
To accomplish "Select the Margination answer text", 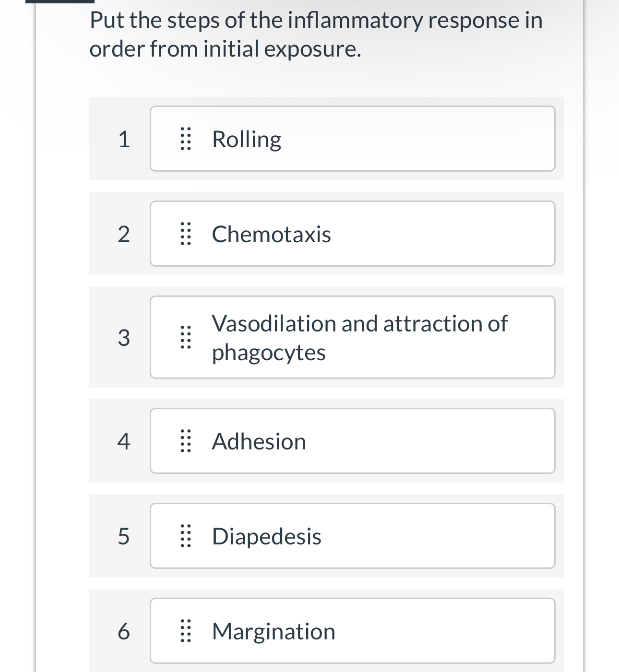I will click(x=274, y=631).
